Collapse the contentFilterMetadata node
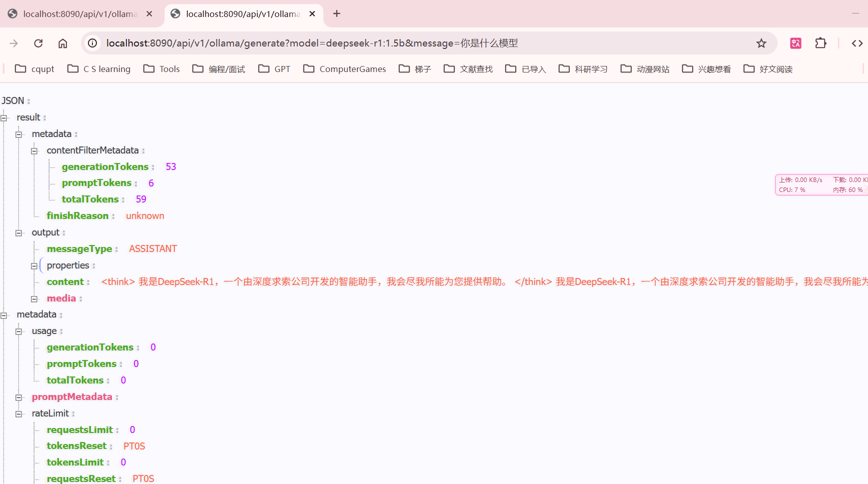This screenshot has height=484, width=868. coord(34,151)
